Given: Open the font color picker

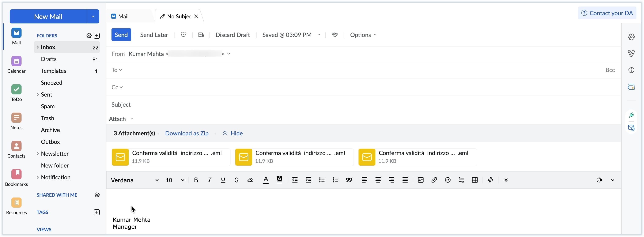Looking at the screenshot, I should [266, 180].
